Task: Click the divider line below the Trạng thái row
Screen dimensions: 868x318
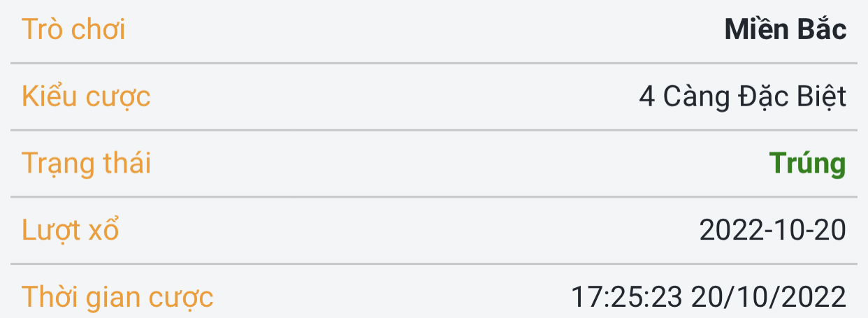Action: coord(433,197)
